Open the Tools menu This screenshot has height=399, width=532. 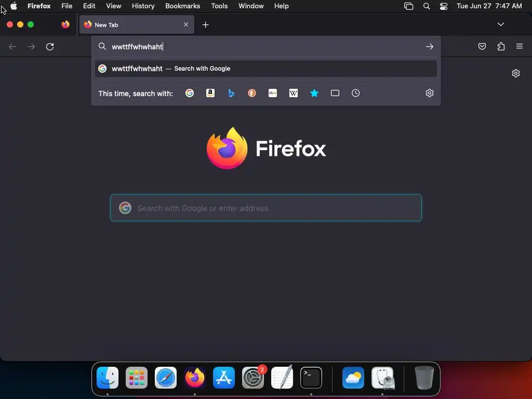(219, 6)
